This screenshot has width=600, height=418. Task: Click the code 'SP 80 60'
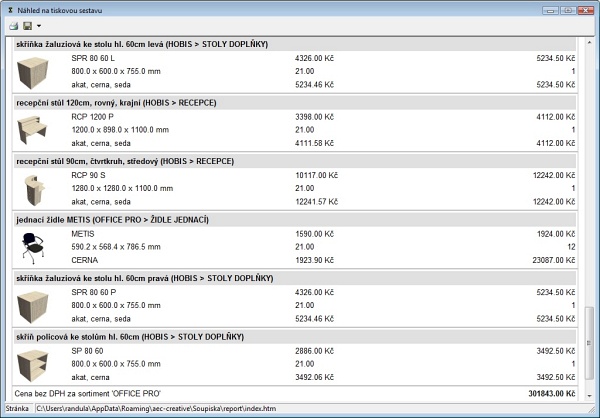87,351
